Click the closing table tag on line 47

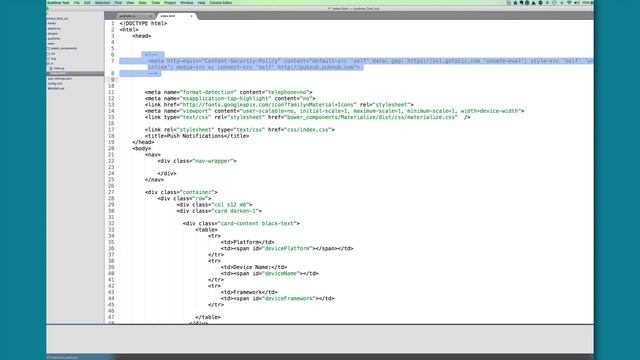tap(208, 317)
